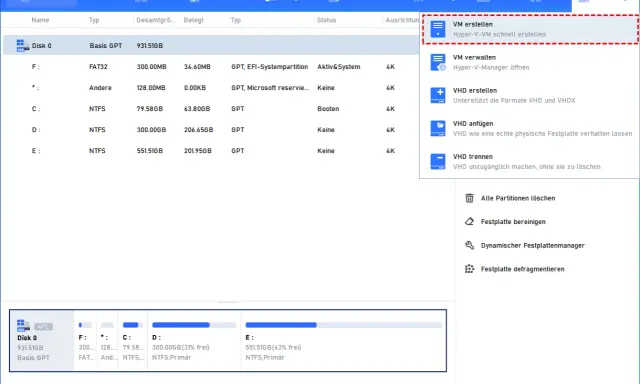640x384 pixels.
Task: Click the Disk 0 icon in the table row
Action: tap(23, 45)
